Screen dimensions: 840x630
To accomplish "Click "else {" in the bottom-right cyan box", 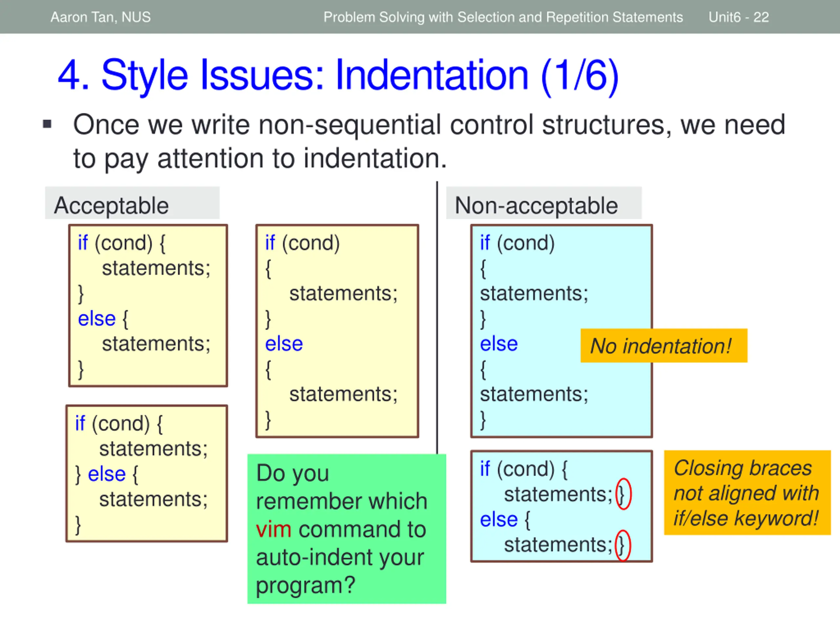I will tap(505, 519).
